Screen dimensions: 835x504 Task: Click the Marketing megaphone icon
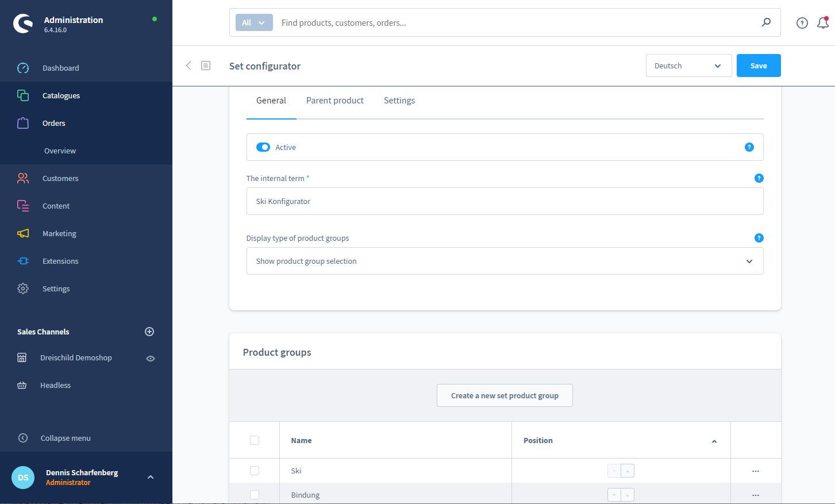coord(23,233)
